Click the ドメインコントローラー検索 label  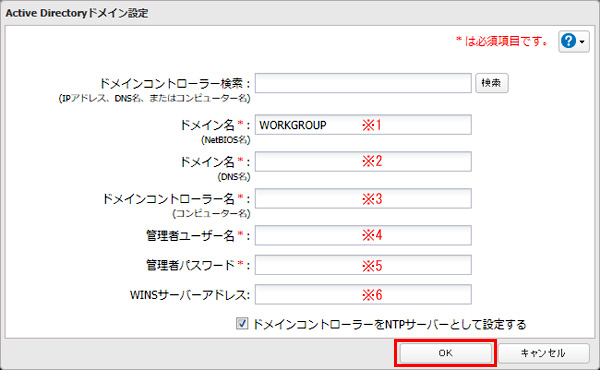coord(175,83)
